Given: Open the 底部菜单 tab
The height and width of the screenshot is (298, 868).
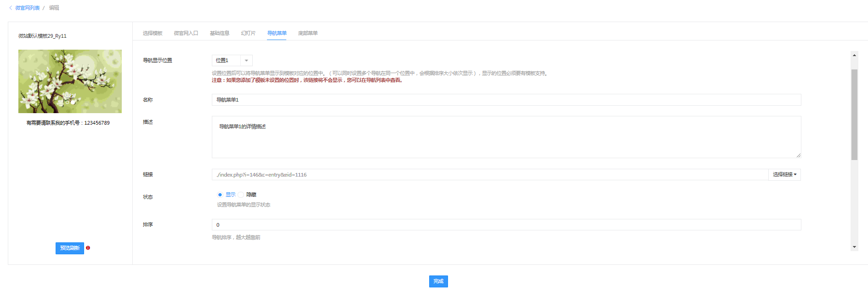Looking at the screenshot, I should tap(308, 33).
